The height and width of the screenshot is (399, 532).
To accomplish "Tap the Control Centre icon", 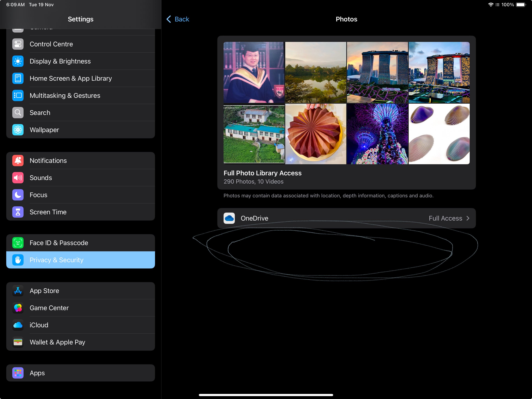I will pos(18,44).
